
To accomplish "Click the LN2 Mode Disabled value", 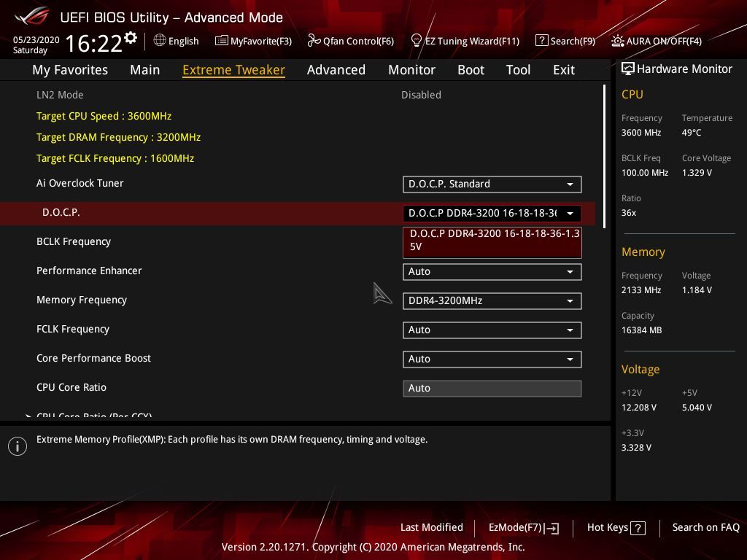I will tap(421, 96).
